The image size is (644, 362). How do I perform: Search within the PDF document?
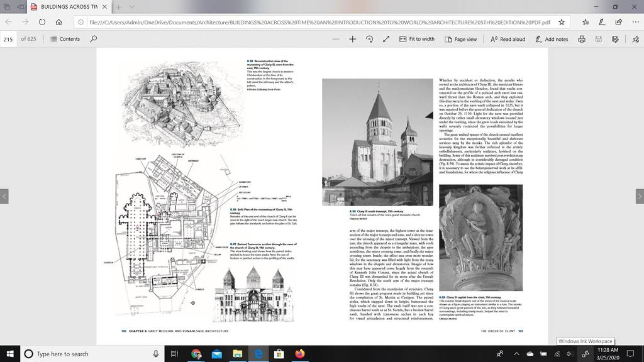[x=94, y=39]
